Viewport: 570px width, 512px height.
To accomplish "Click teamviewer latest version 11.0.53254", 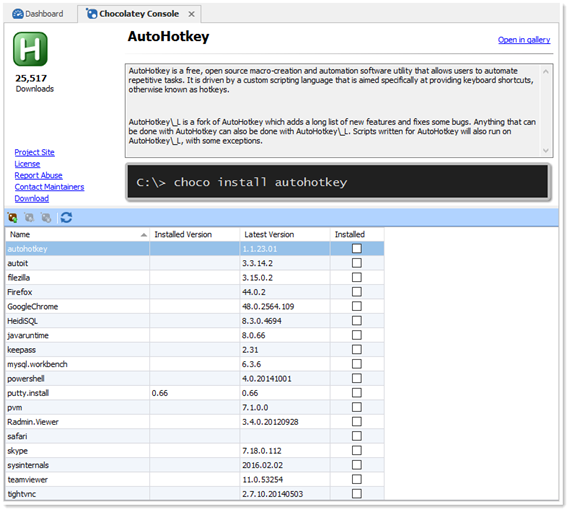I will click(262, 480).
